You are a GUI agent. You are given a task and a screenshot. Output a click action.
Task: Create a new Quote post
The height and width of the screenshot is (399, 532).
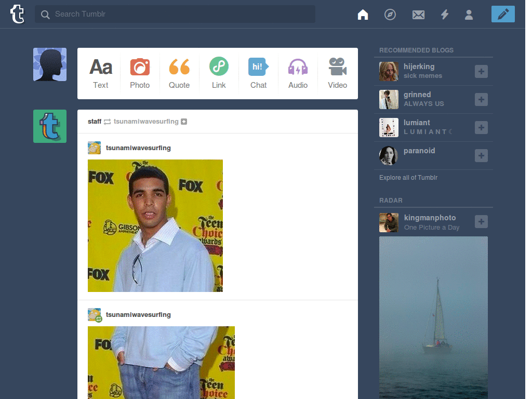coord(179,73)
